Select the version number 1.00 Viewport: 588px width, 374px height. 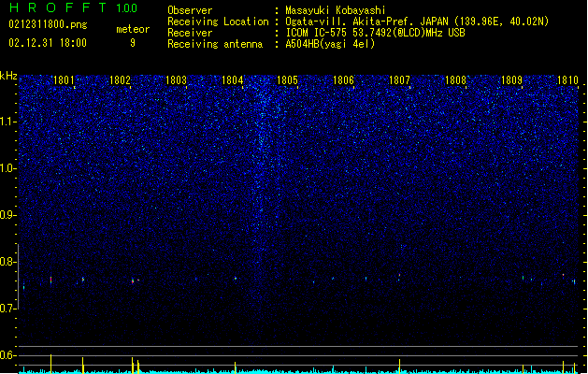point(127,8)
